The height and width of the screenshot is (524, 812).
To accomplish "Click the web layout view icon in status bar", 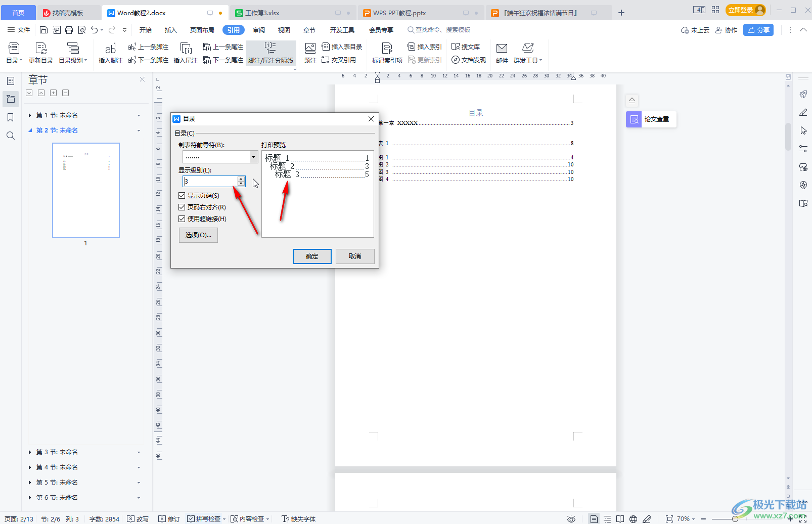I will (633, 519).
